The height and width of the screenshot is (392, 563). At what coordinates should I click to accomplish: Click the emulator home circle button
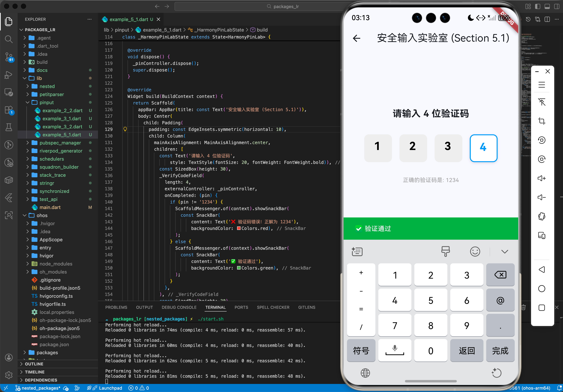[x=541, y=289]
